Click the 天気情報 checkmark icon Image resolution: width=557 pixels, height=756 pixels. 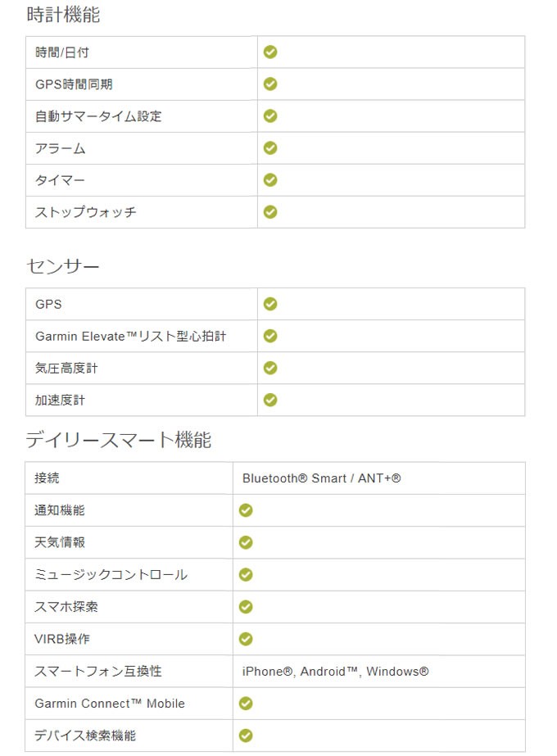point(246,542)
